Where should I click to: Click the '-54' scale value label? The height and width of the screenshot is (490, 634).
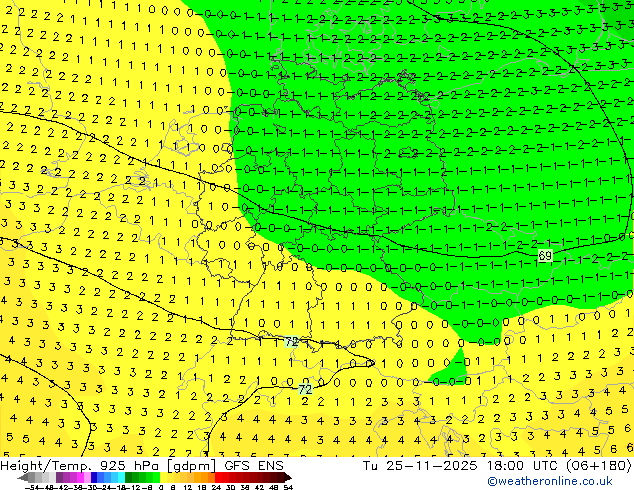(32, 487)
